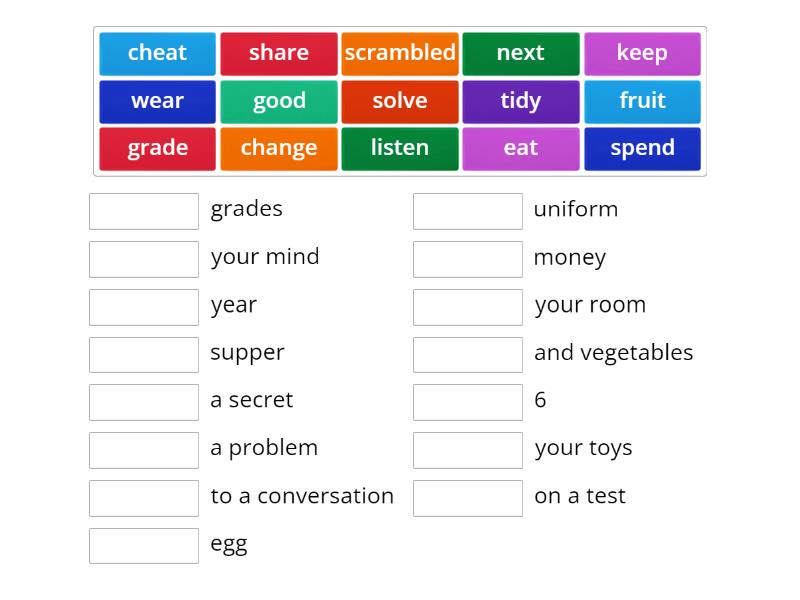The width and height of the screenshot is (800, 600).
Task: Select the word tile "fruit"
Action: [643, 101]
